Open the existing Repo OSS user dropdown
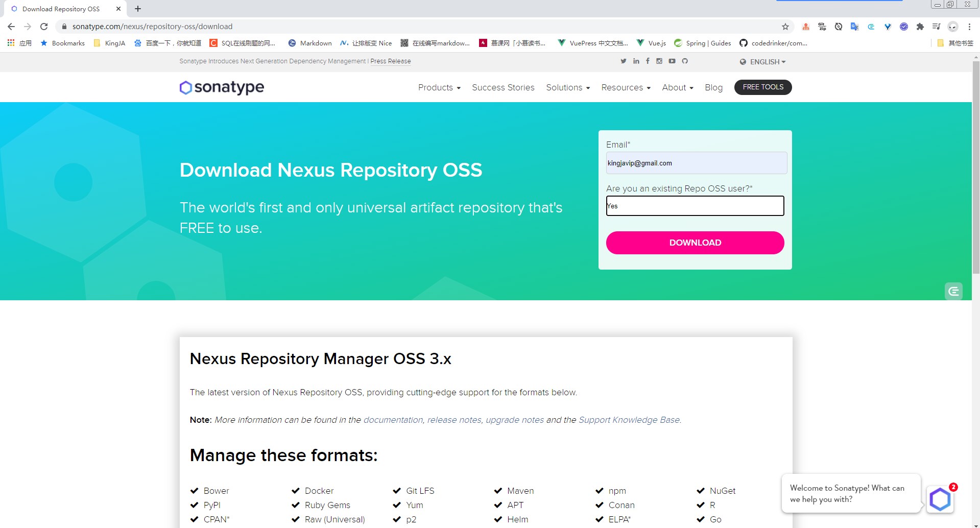This screenshot has height=528, width=980. point(695,206)
